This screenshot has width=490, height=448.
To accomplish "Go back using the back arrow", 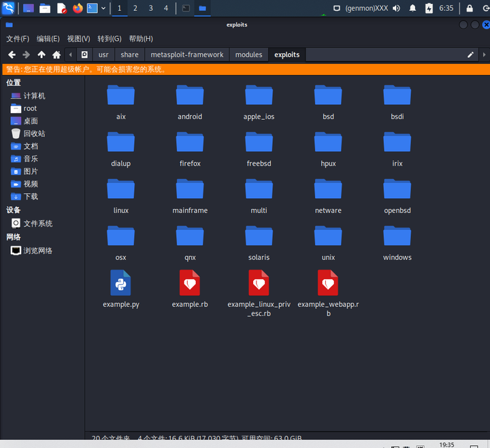I will point(12,54).
